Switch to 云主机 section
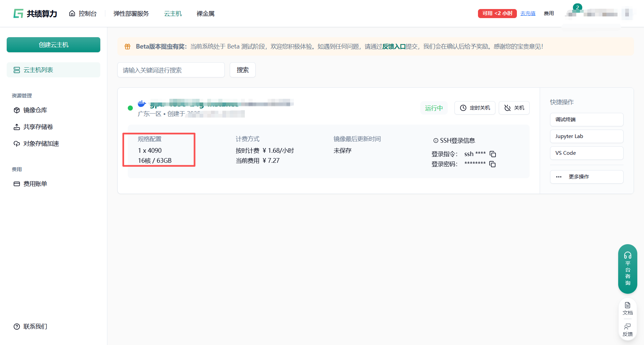Image resolution: width=644 pixels, height=345 pixels. 173,13
